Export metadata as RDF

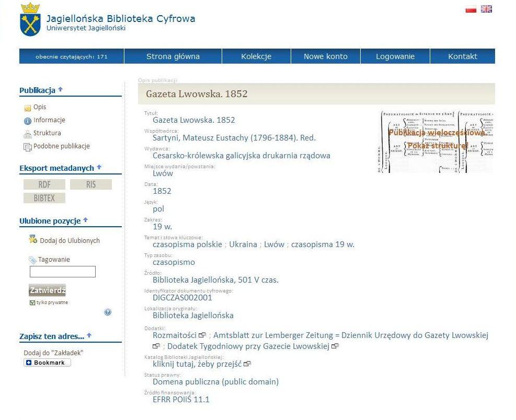pyautogui.click(x=44, y=184)
